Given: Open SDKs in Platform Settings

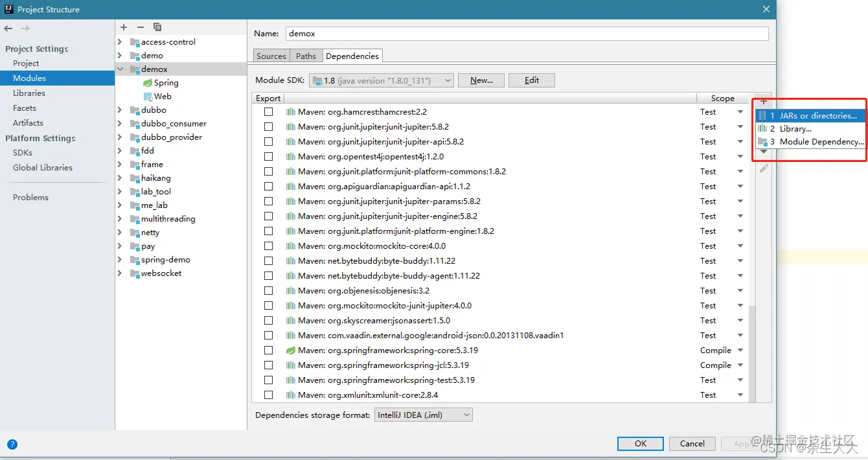Looking at the screenshot, I should 23,153.
